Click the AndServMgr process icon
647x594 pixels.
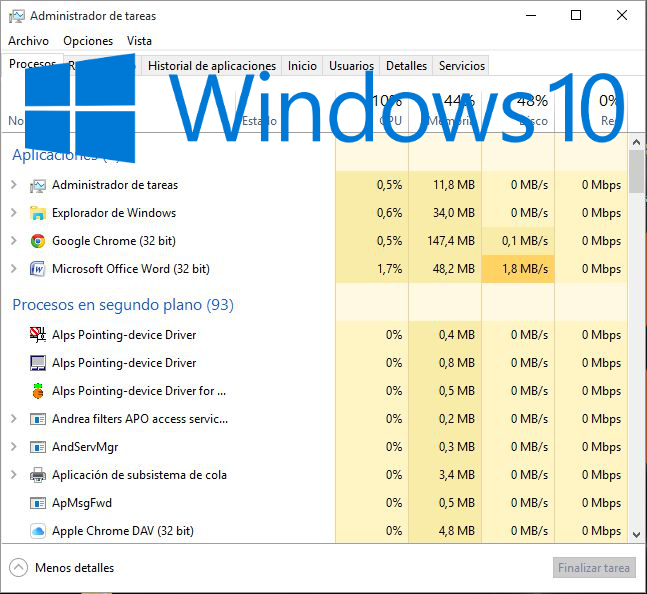pos(38,448)
